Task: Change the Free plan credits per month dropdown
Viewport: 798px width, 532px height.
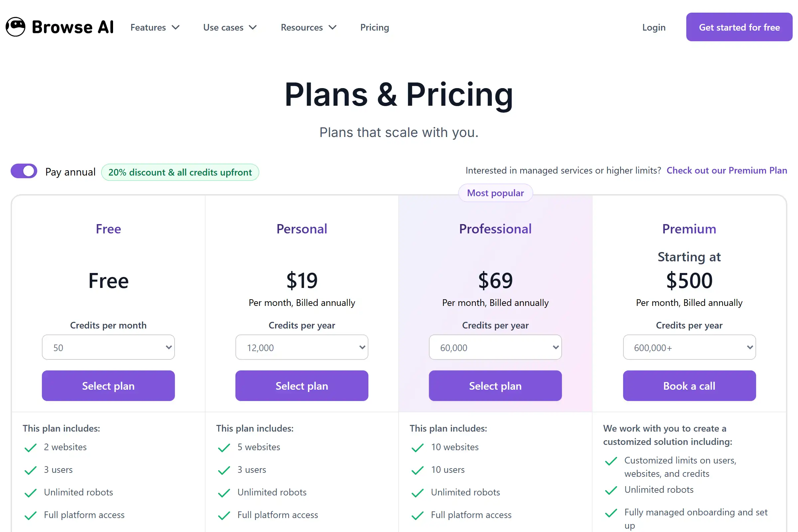Action: click(108, 347)
